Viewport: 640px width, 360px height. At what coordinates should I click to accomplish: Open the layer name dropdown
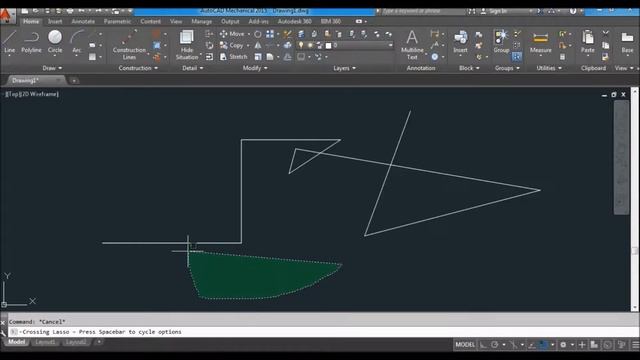[x=390, y=45]
